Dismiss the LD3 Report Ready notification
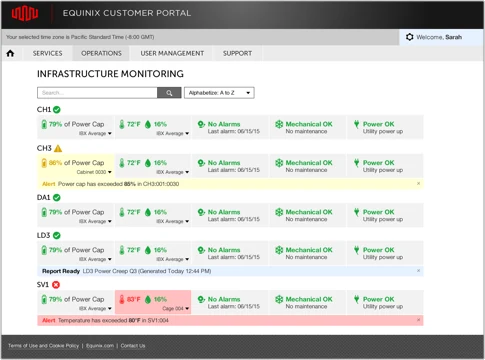This screenshot has width=485, height=360. point(419,271)
